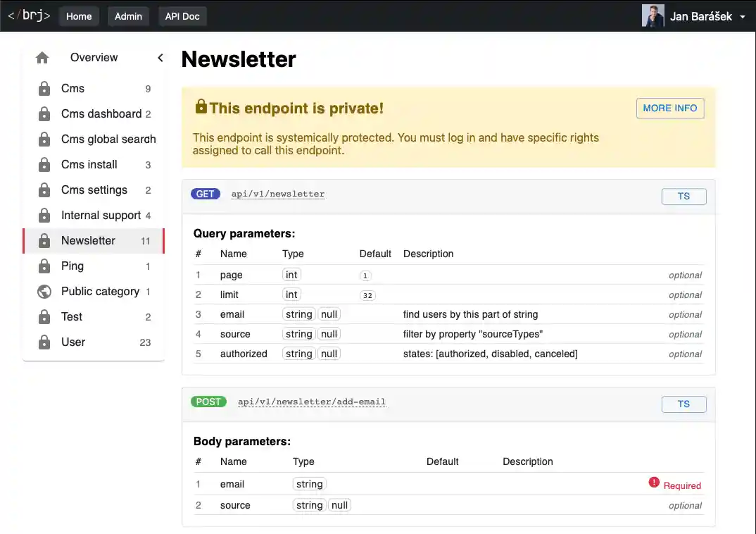Click the padlock icon in the yellow warning banner
Image resolution: width=756 pixels, height=534 pixels.
point(201,106)
